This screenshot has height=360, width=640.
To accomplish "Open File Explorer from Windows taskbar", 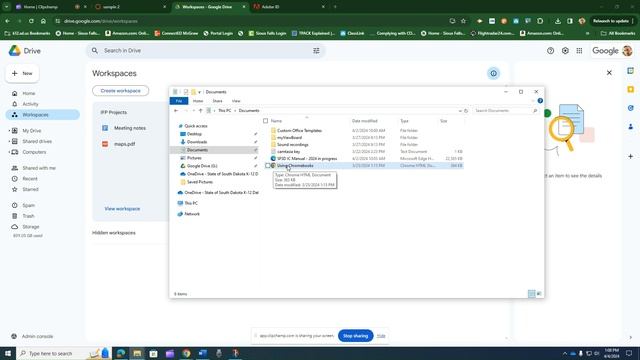I will pos(137,353).
